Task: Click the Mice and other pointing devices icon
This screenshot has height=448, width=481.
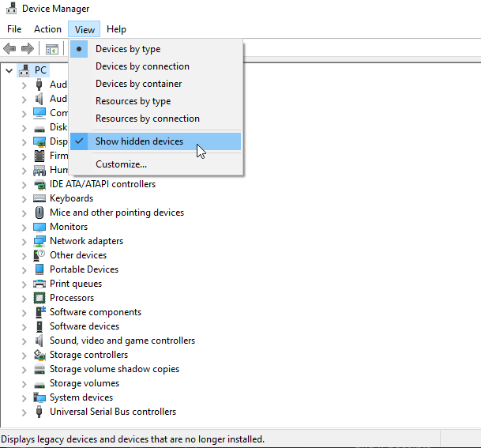Action: tap(39, 213)
